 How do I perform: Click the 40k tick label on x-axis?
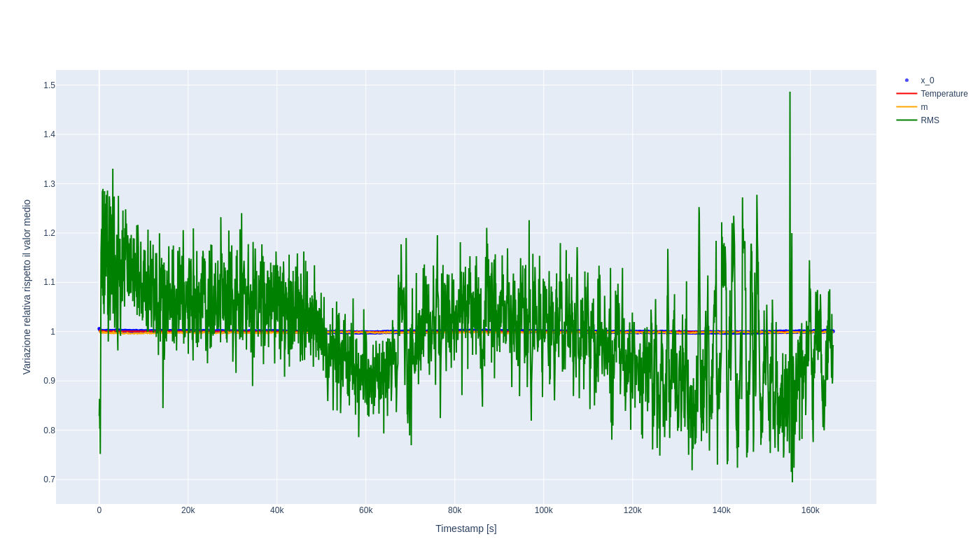(276, 510)
